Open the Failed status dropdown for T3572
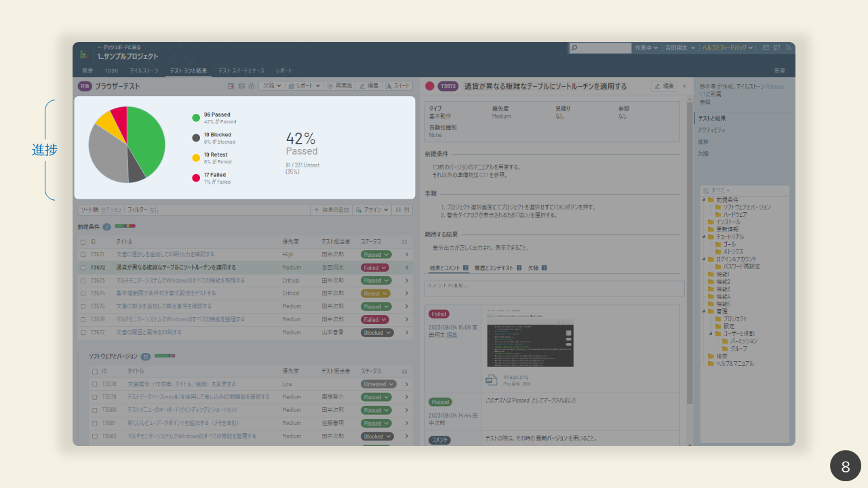This screenshot has width=868, height=488. tap(375, 268)
